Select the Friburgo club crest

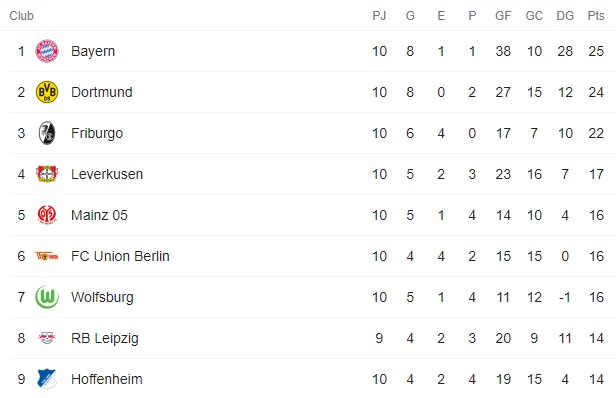coord(47,133)
